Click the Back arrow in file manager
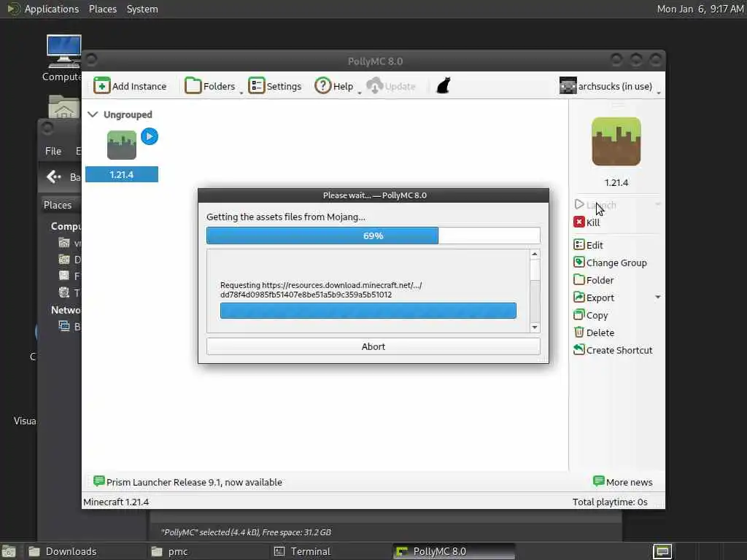The image size is (747, 560). coord(54,177)
